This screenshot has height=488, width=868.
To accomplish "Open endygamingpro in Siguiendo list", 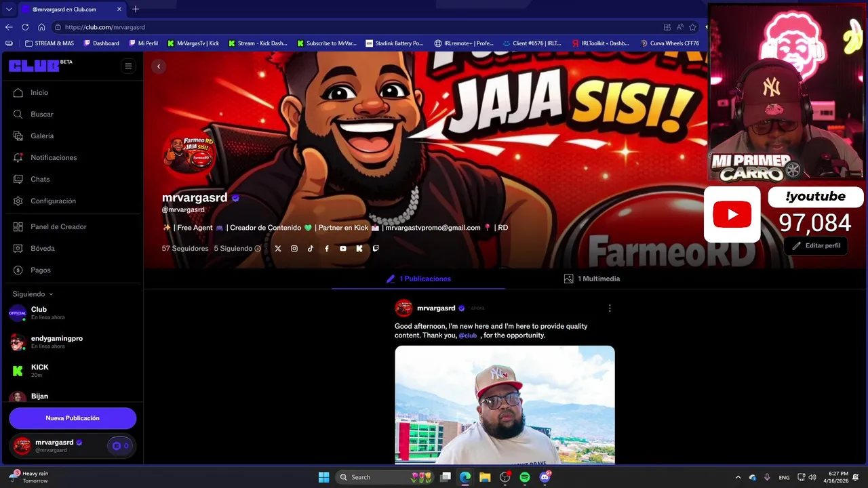I will tap(71, 342).
